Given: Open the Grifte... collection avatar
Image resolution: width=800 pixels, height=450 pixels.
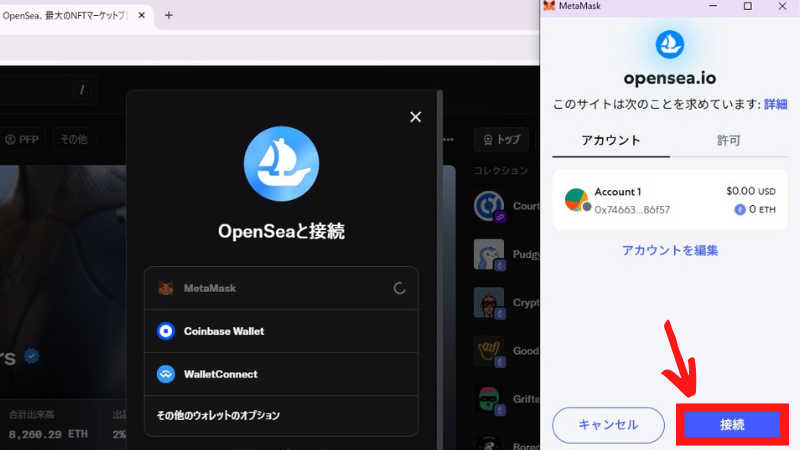Looking at the screenshot, I should coord(489,399).
